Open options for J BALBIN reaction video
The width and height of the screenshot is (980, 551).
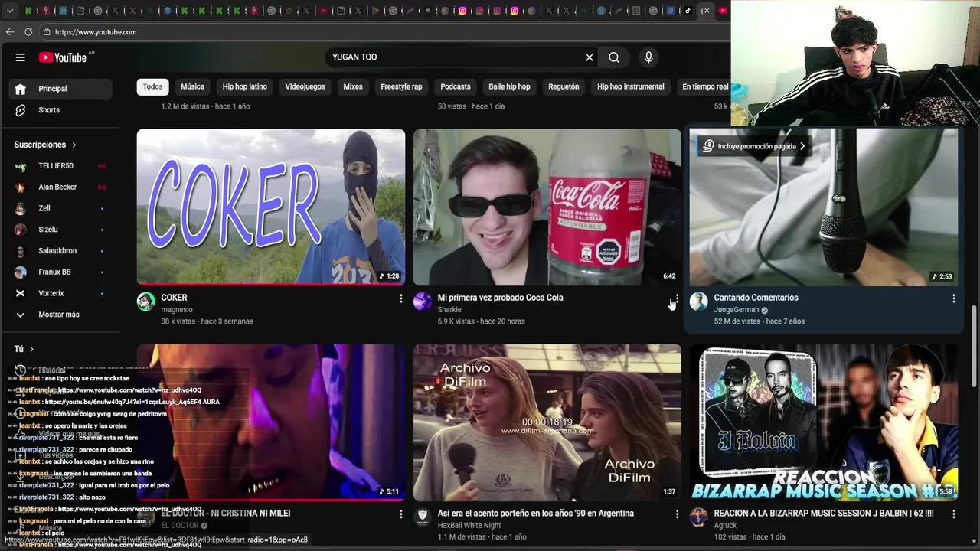953,514
